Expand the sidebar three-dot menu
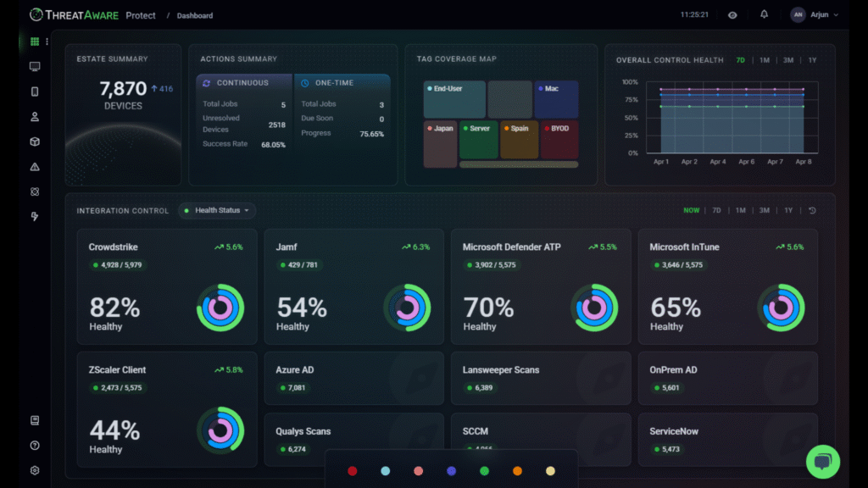The image size is (868, 488). [x=47, y=42]
